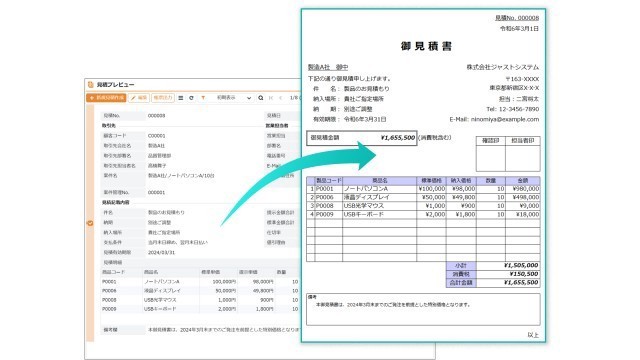Click 有効期限 令和6年3月31日 on document

[349, 119]
